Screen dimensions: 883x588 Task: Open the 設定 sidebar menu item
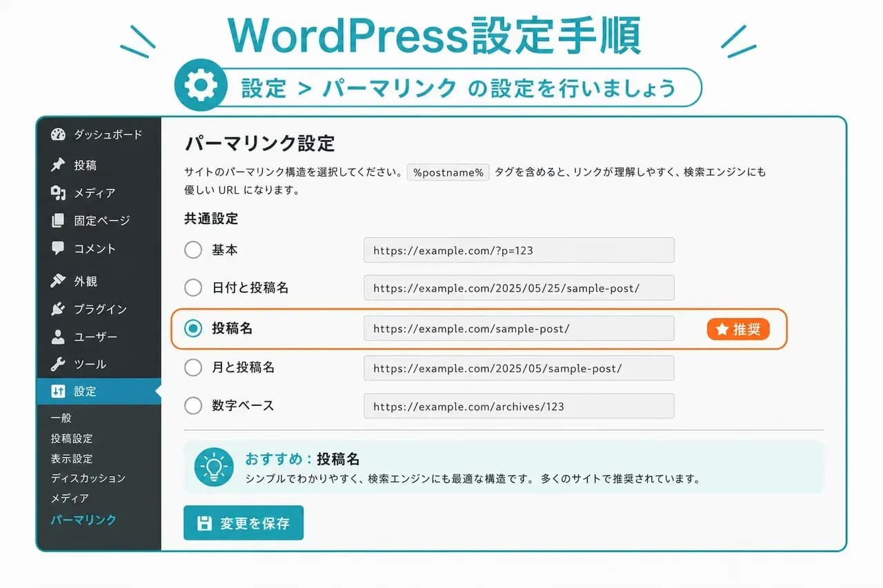point(99,392)
